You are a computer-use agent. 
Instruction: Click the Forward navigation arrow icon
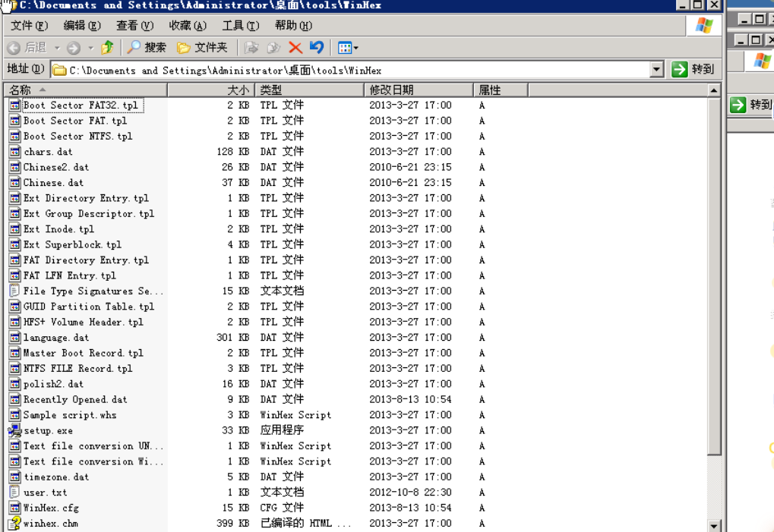point(74,48)
